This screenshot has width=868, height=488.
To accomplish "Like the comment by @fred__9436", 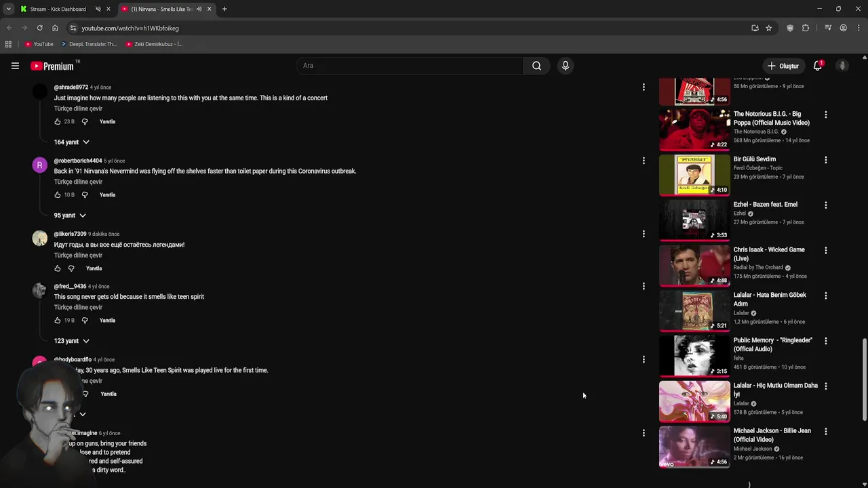I will [58, 321].
